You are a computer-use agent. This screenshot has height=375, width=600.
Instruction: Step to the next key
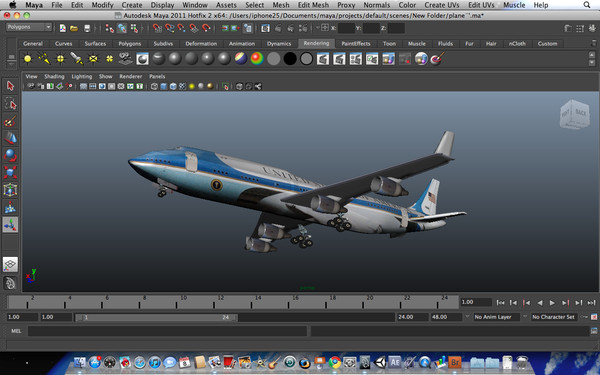click(x=566, y=303)
